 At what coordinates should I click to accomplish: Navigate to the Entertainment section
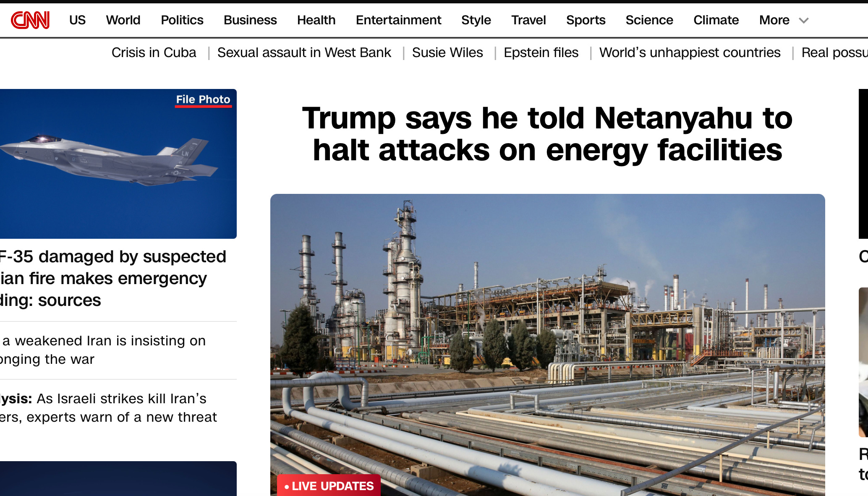pyautogui.click(x=398, y=20)
